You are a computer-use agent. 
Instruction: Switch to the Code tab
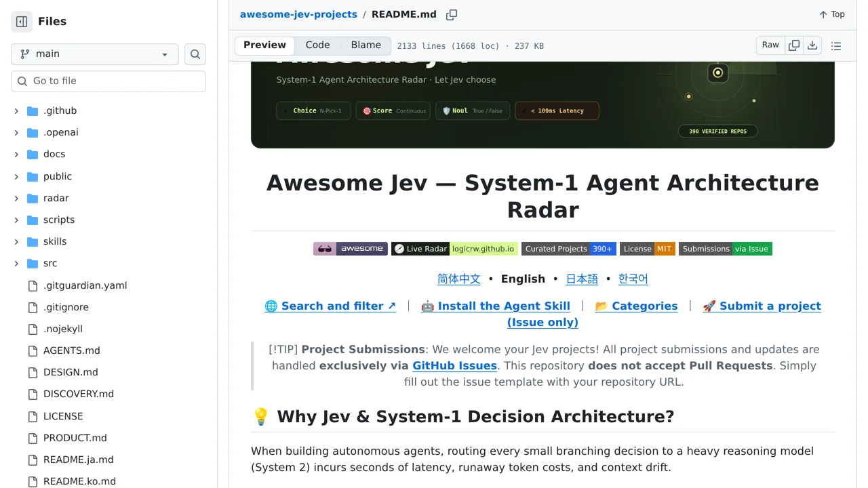pyautogui.click(x=317, y=45)
